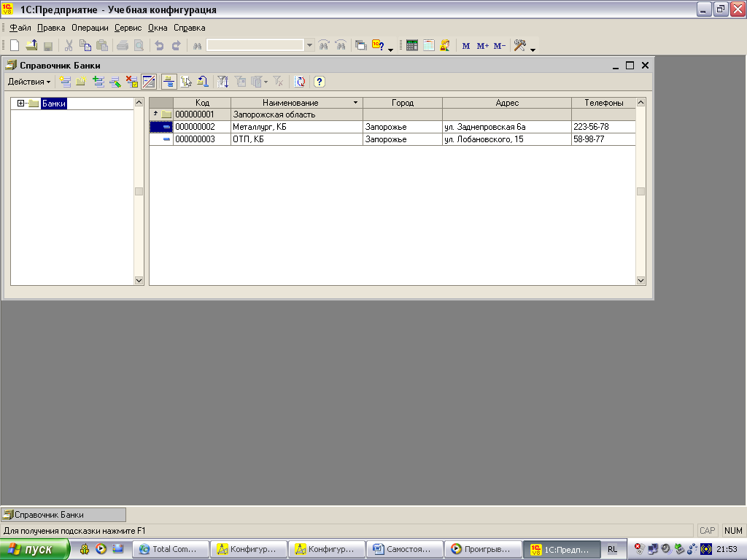Image resolution: width=747 pixels, height=560 pixels.
Task: Click the user with lock icon
Action: point(445,46)
